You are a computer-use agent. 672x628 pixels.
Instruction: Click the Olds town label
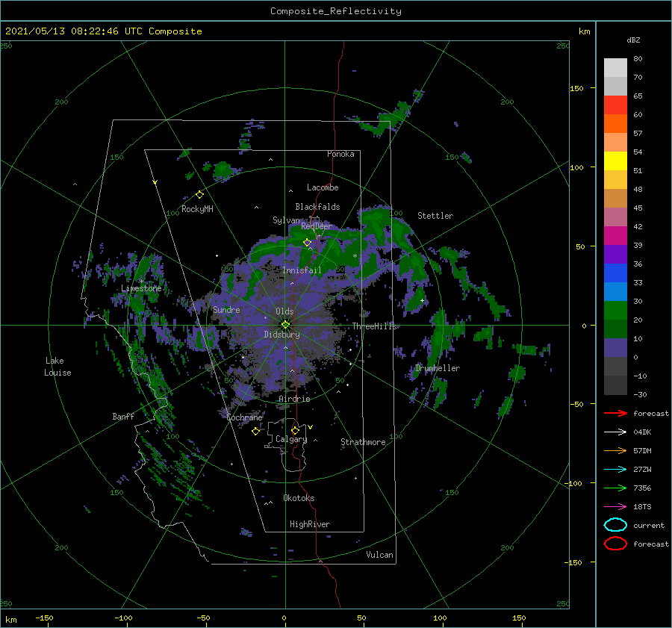click(x=284, y=311)
